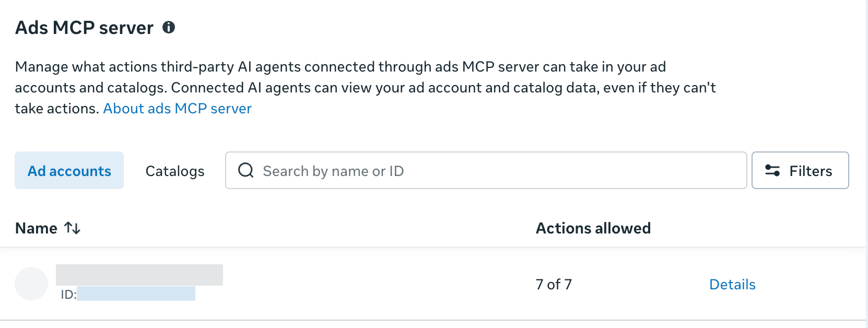Click the Name column header
Screen dimensions: 868x328
(36, 228)
